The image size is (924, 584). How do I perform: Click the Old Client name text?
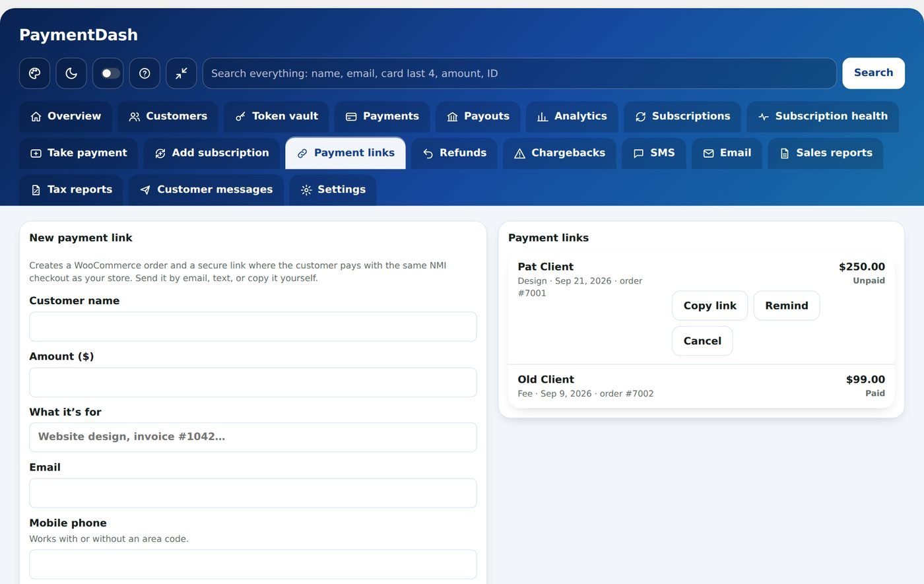(546, 379)
